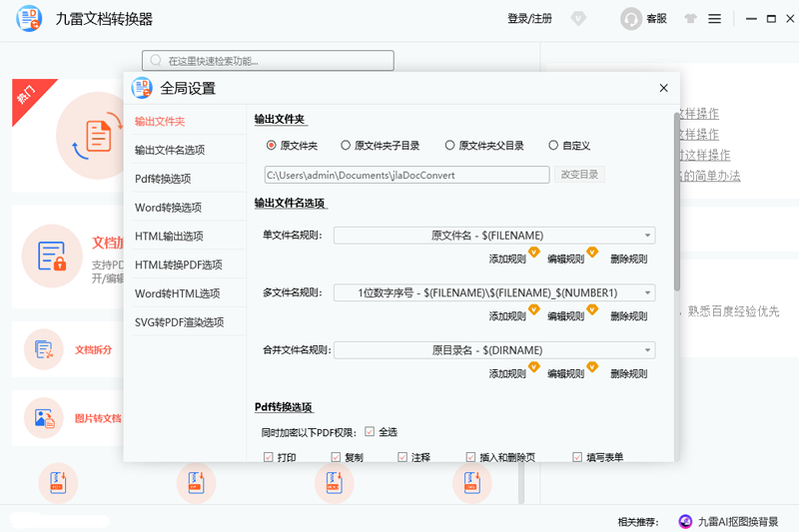Screen dimensions: 799x532
Task: Click VIP badge beside 多文件名规则 编辑规则
Action: pos(592,309)
